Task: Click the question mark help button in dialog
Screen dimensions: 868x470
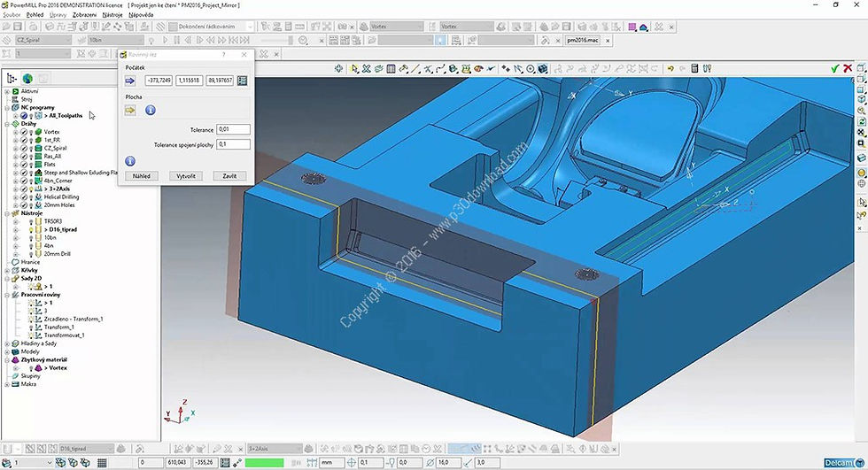Action: (x=223, y=55)
